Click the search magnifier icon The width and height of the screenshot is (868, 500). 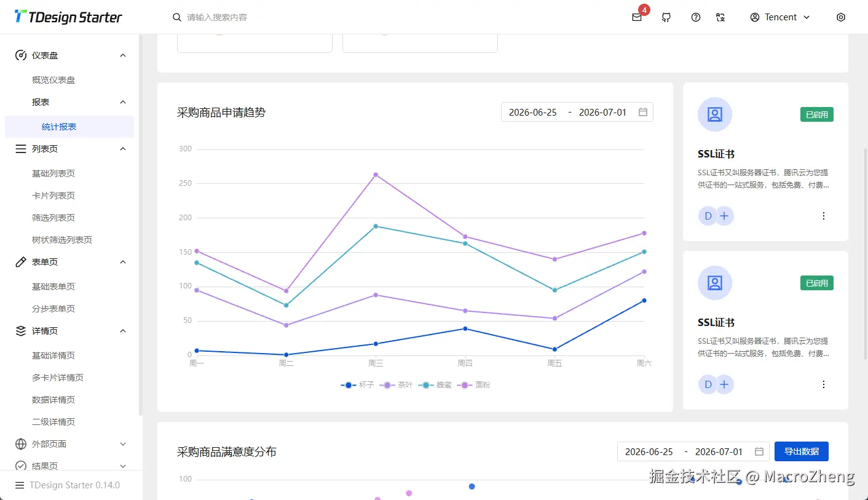coord(177,17)
